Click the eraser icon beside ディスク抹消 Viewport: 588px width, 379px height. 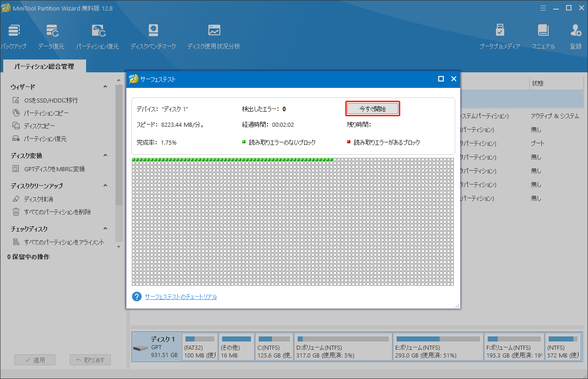point(16,199)
